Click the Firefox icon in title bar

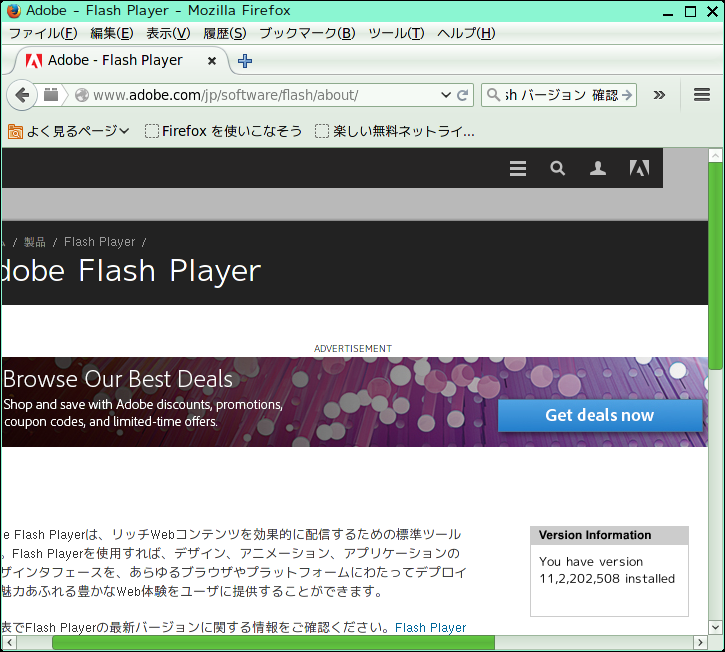(14, 10)
